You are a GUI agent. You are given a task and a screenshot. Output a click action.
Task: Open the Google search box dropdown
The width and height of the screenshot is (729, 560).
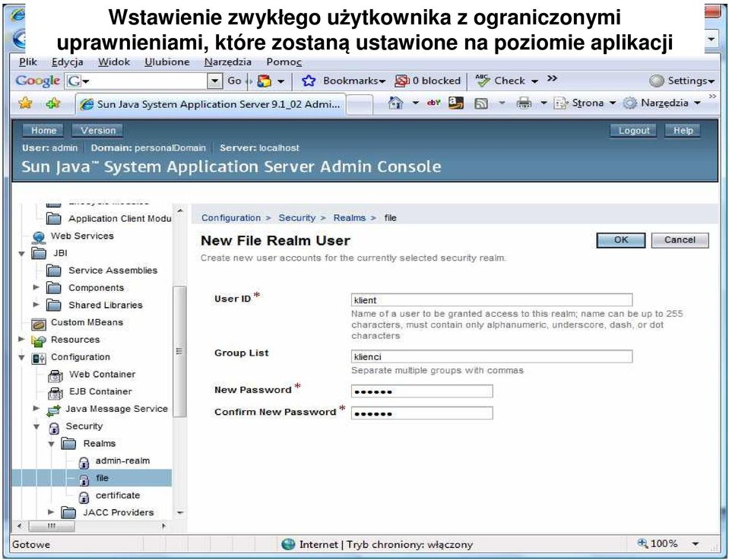[214, 81]
